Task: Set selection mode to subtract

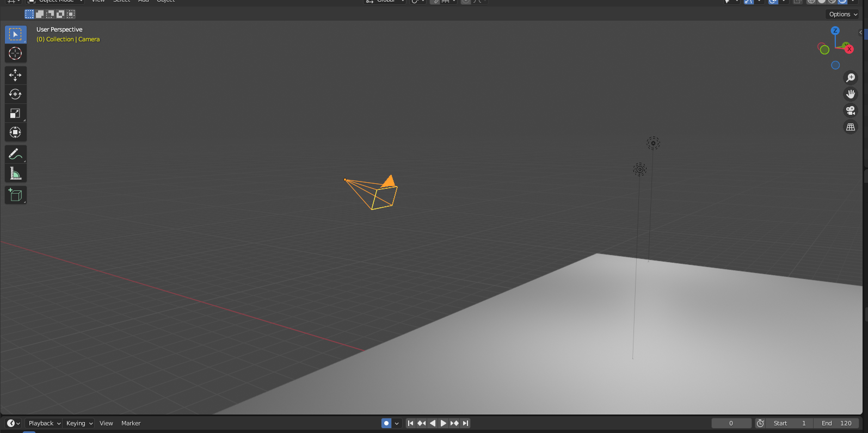Action: click(50, 14)
